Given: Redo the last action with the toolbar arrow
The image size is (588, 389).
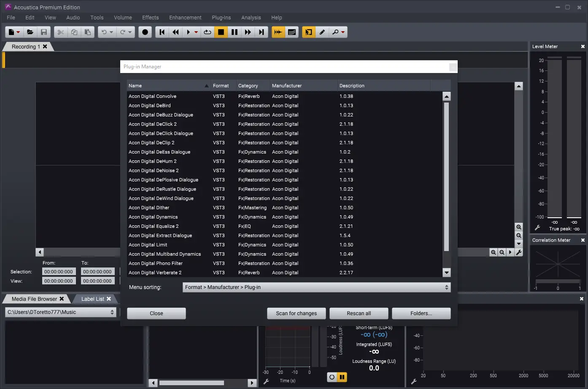Looking at the screenshot, I should (122, 32).
